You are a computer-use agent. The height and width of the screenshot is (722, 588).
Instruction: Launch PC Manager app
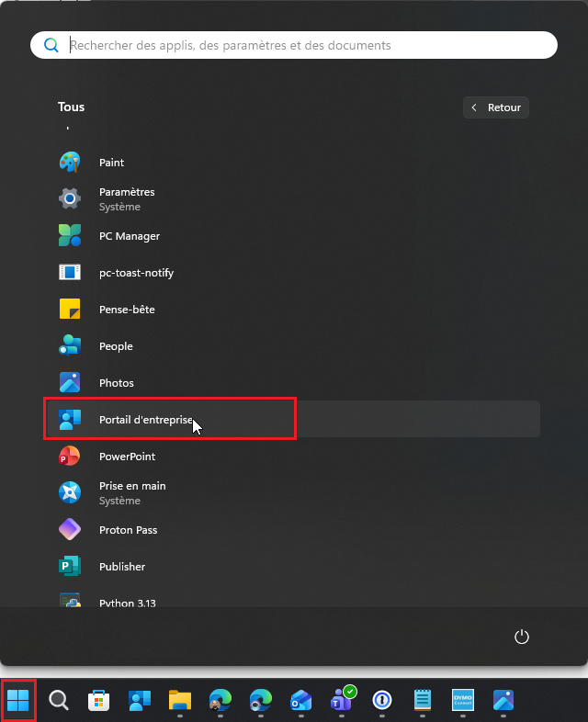129,236
